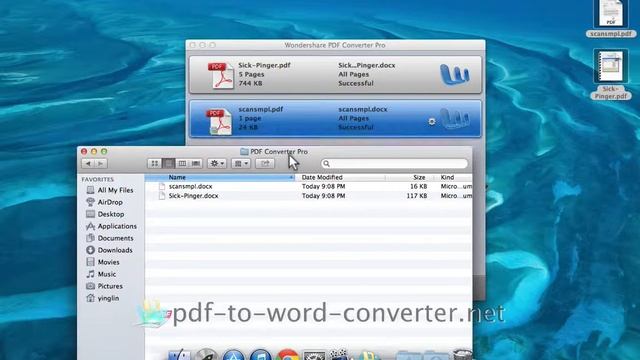Switch Finder to Cover Flow view
Viewport: 640px width, 360px height.
(x=196, y=164)
